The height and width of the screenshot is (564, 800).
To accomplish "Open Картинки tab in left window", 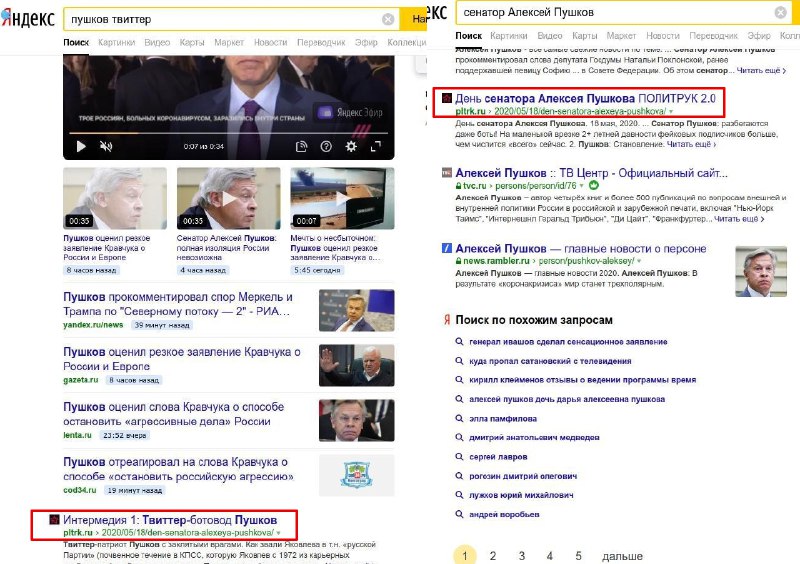I will click(116, 42).
